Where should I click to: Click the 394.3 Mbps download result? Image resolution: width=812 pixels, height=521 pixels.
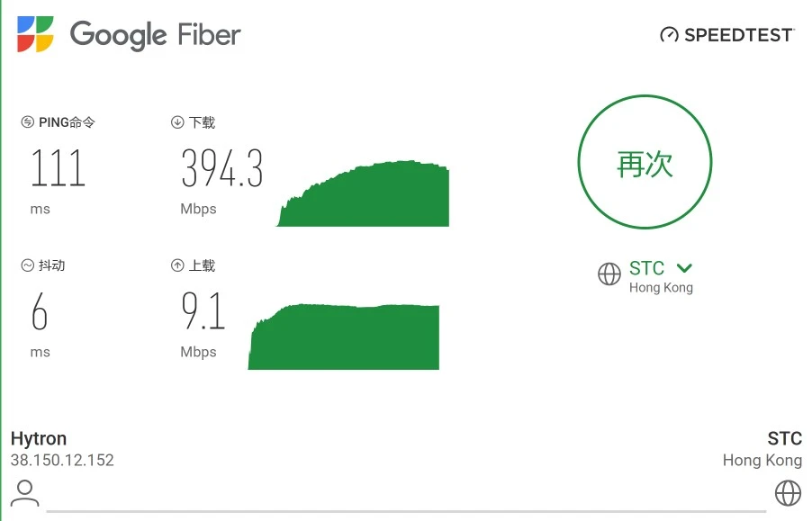point(221,168)
